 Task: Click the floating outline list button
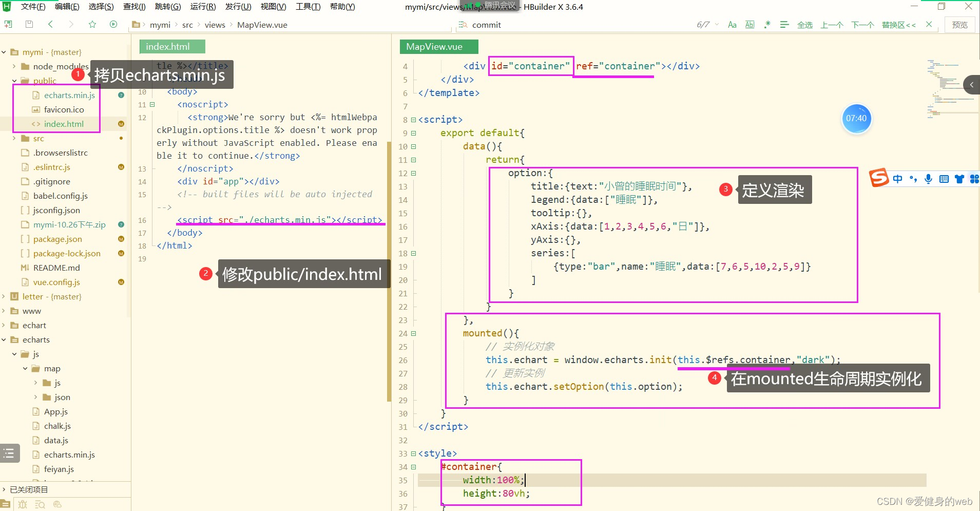tap(9, 453)
